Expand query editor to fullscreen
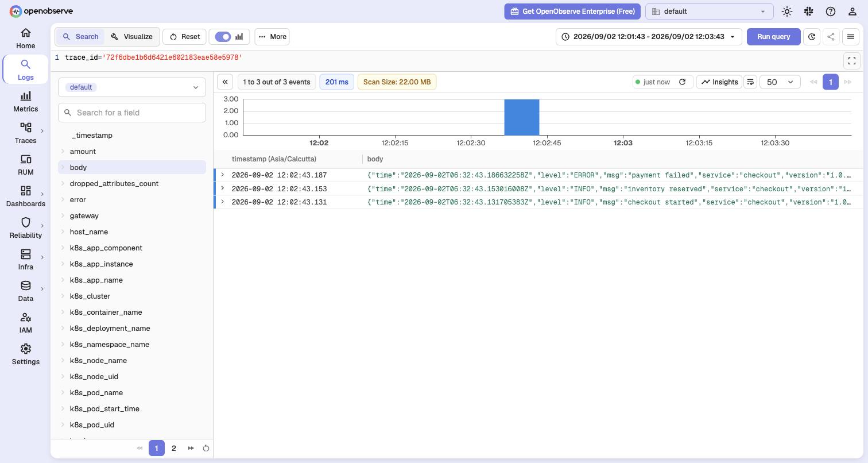Image resolution: width=868 pixels, height=463 pixels. [x=852, y=60]
